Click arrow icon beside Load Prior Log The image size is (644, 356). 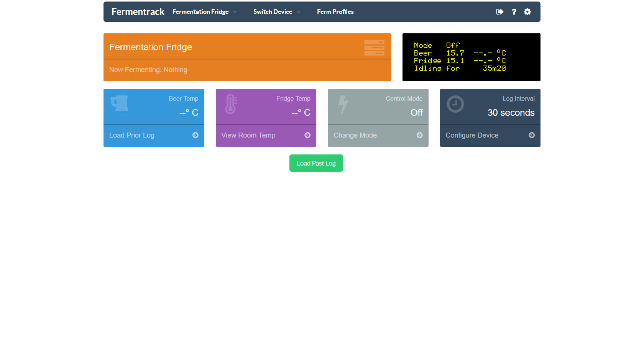coord(195,135)
